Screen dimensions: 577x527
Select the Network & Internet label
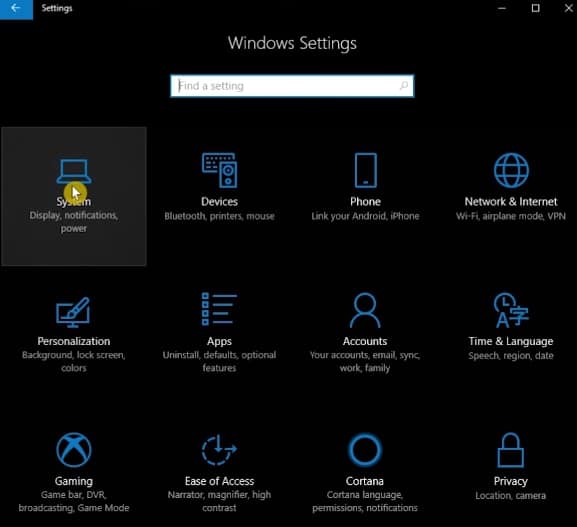pyautogui.click(x=511, y=201)
